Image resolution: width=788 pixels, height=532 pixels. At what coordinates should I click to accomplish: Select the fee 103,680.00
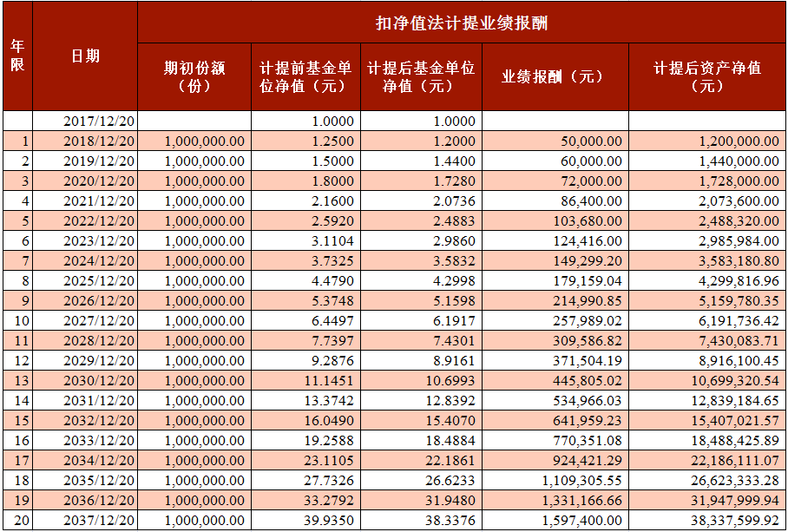coord(555,221)
